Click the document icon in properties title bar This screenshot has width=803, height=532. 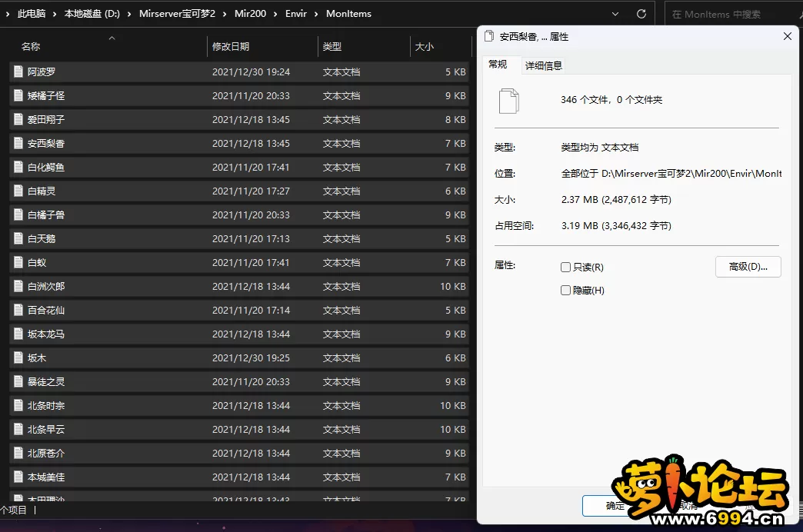click(x=489, y=36)
